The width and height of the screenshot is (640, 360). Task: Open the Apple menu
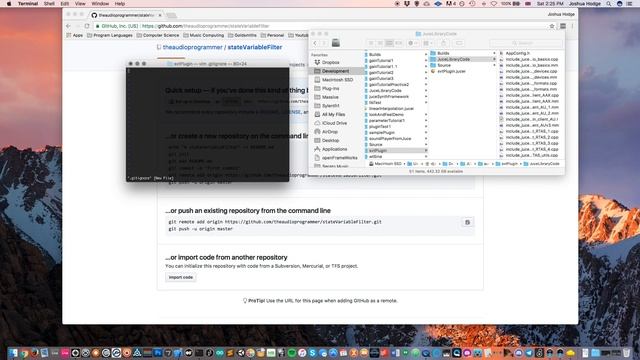[x=9, y=3]
